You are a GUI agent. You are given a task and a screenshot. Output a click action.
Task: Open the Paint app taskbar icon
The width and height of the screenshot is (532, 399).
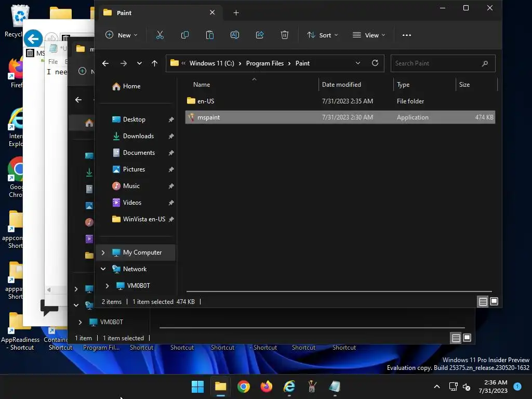(x=312, y=387)
